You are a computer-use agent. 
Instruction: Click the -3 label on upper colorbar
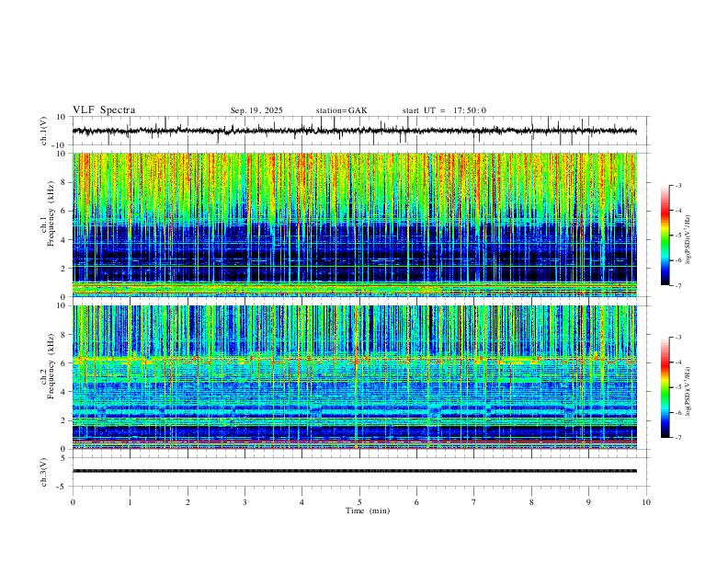point(678,185)
